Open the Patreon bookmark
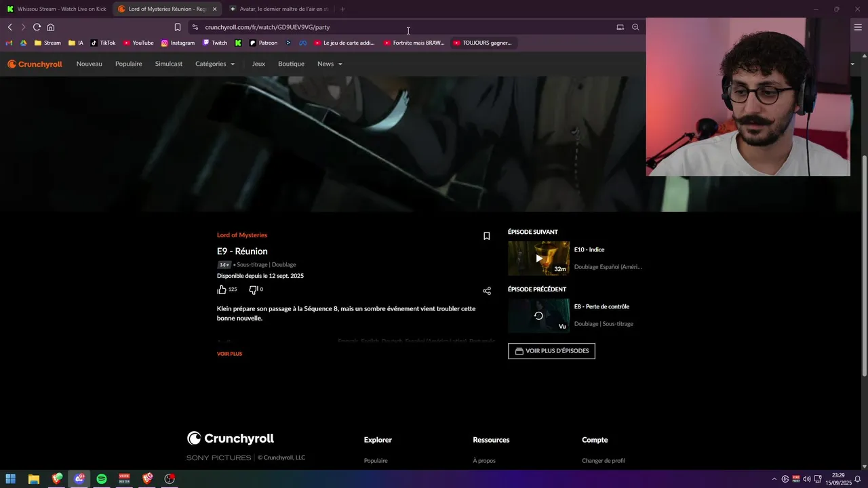868x488 pixels. (x=263, y=43)
